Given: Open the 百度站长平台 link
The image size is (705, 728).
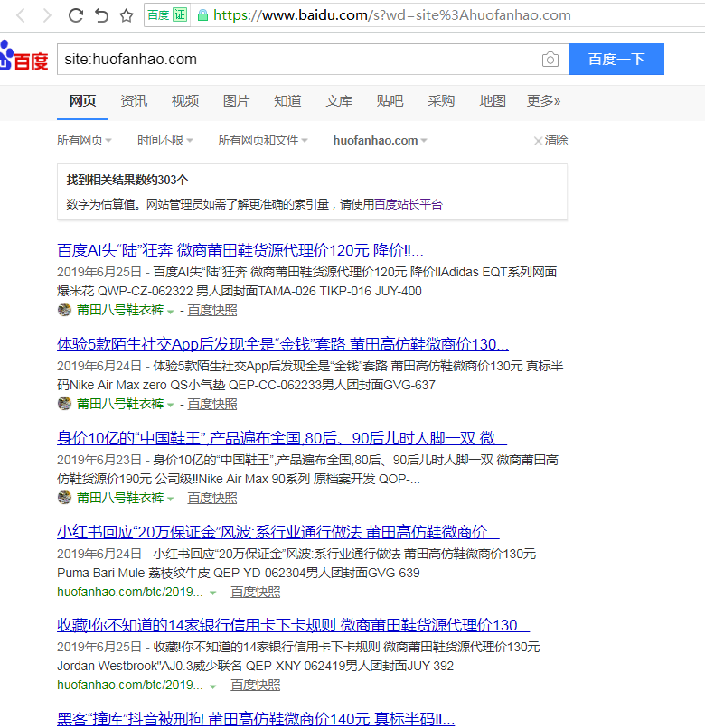Looking at the screenshot, I should point(408,204).
